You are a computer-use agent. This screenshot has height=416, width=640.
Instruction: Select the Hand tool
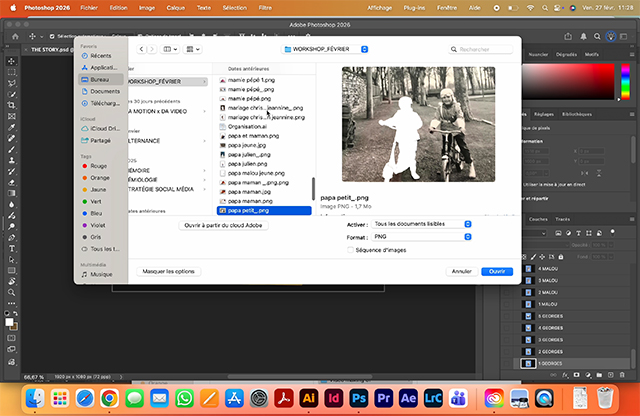click(11, 282)
